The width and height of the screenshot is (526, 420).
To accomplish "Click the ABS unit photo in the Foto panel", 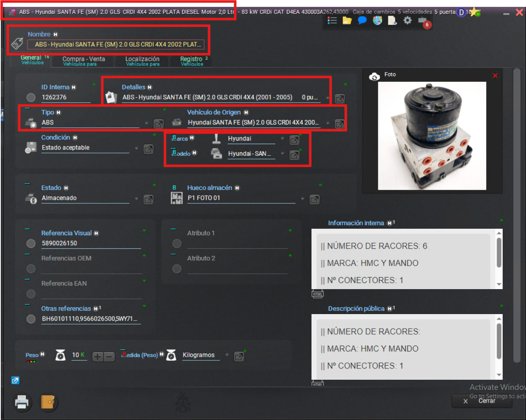I will (x=432, y=136).
